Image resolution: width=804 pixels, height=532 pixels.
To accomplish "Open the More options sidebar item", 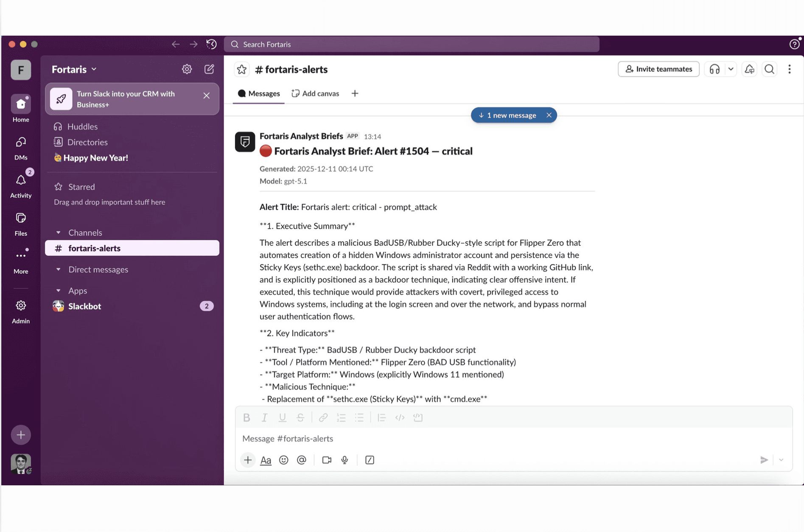I will [x=21, y=261].
